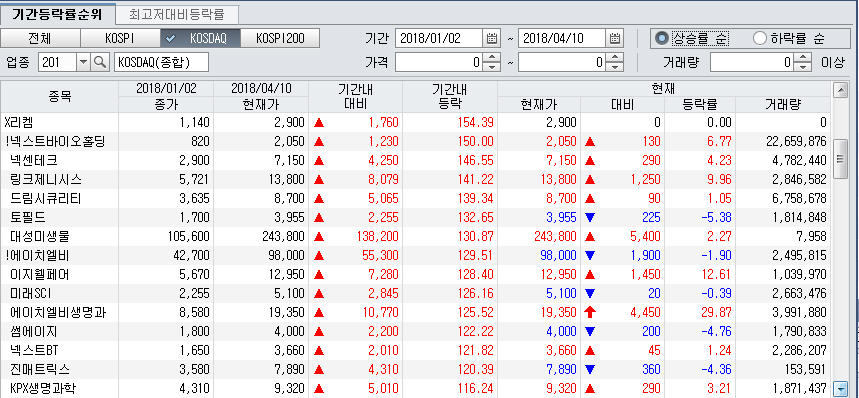This screenshot has width=859, height=398.
Task: Select the !넥스트바이오홀딩 stock row
Action: click(x=415, y=142)
